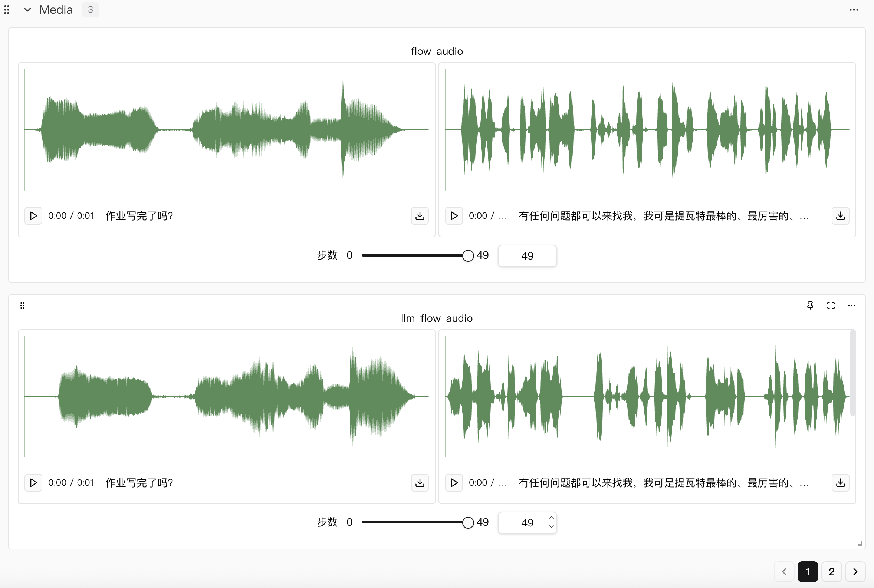Click flow_audio step slider handle
The image size is (874, 588).
(468, 256)
